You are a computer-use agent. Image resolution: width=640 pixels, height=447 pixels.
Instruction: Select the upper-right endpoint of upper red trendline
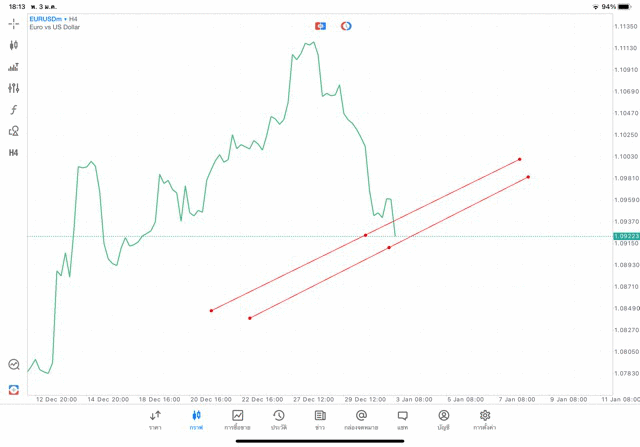520,159
